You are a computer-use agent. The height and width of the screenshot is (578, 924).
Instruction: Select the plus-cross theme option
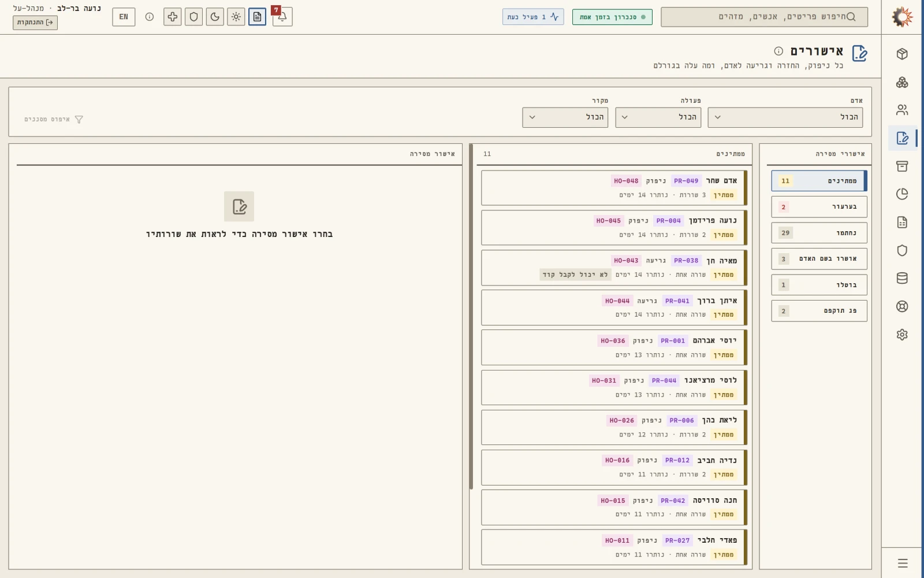[173, 17]
